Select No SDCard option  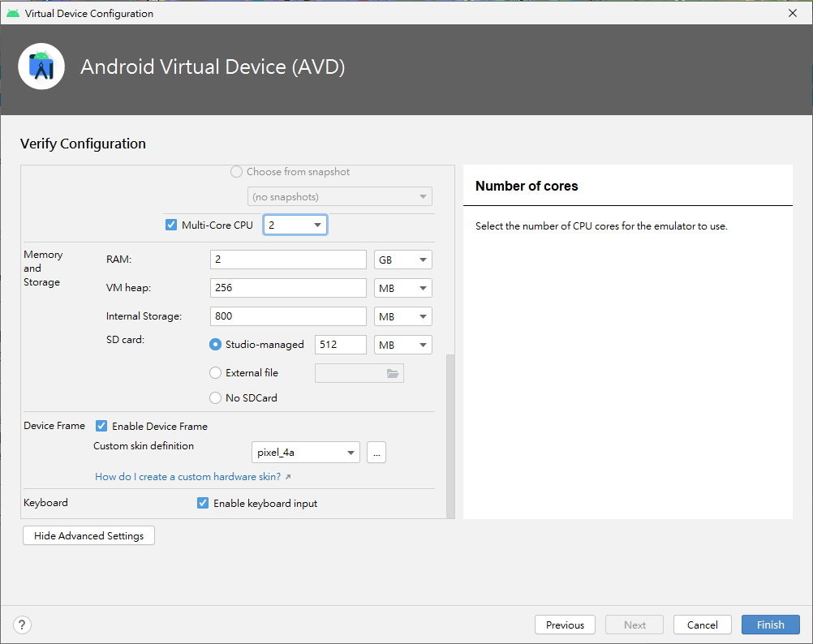(x=215, y=398)
